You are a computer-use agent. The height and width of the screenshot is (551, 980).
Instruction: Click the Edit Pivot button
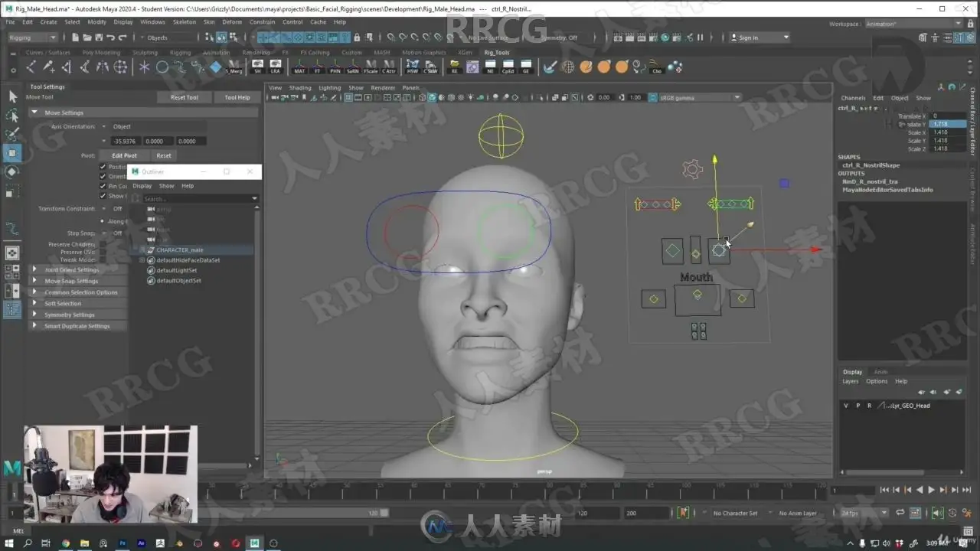pos(124,155)
